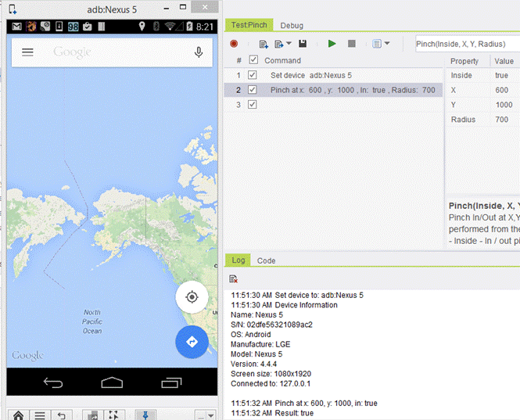Switch to the Debug tab
The height and width of the screenshot is (420, 520).
[292, 25]
